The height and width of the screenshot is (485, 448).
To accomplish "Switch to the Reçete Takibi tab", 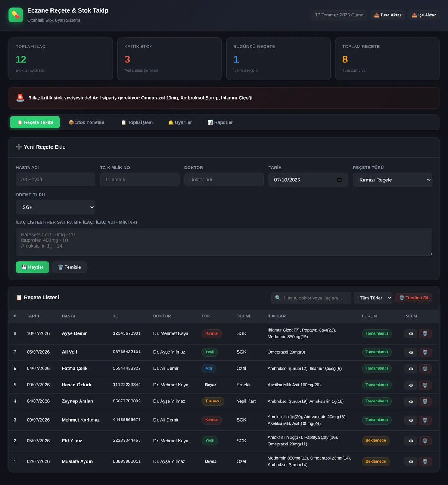I will tap(35, 122).
